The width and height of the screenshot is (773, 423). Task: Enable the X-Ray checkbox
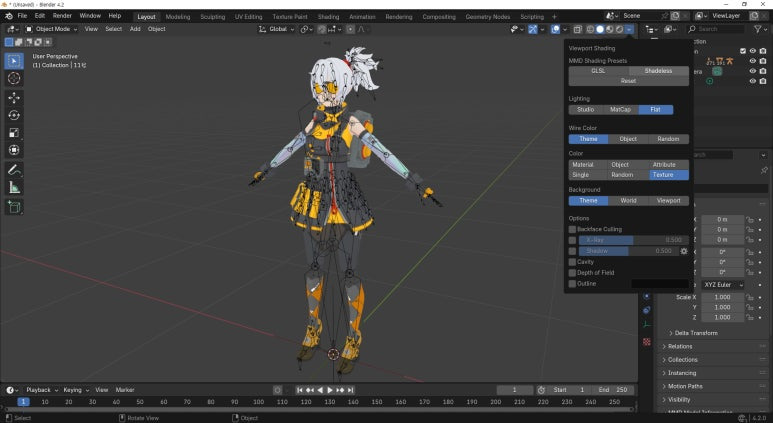point(572,240)
